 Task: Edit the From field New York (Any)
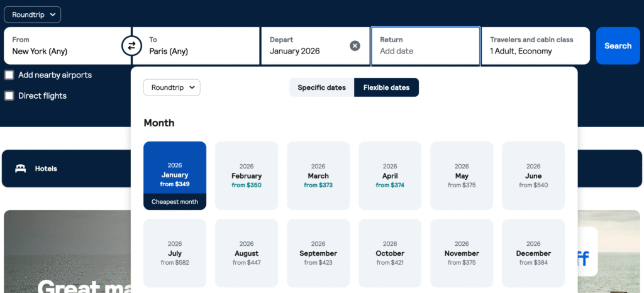pyautogui.click(x=67, y=46)
